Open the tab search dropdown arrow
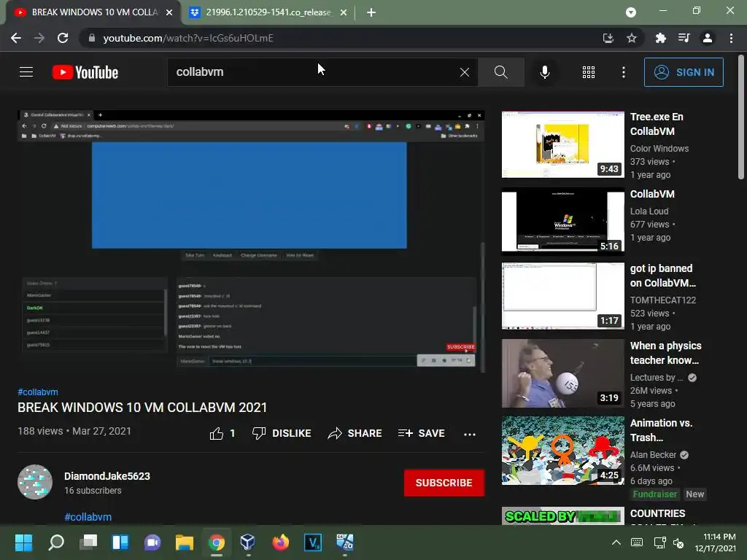This screenshot has height=560, width=747. click(x=631, y=12)
